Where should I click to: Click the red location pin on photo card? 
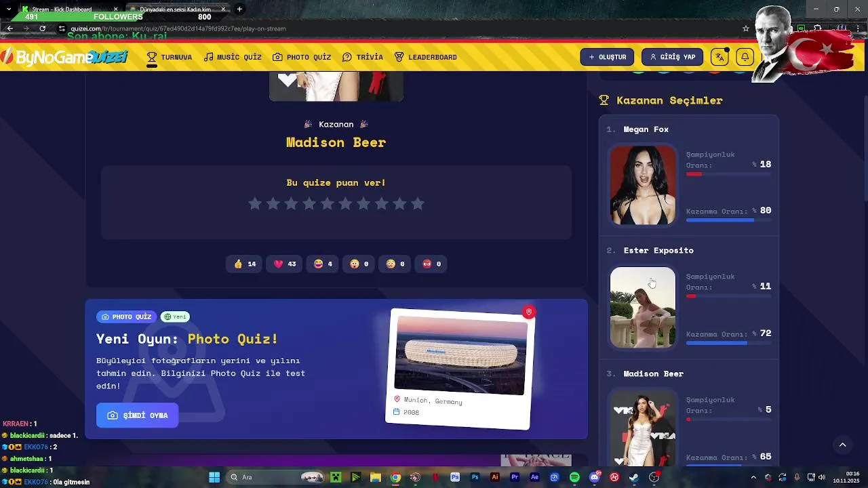click(x=529, y=312)
